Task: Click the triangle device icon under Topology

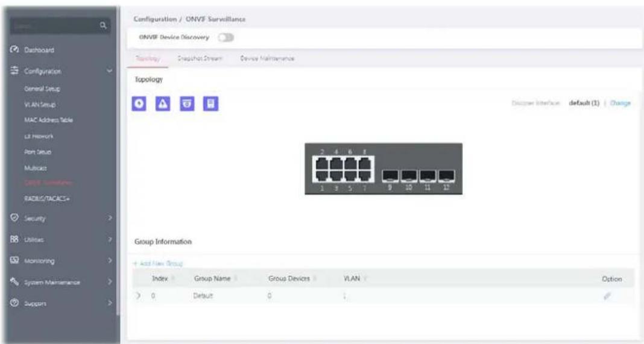Action: click(163, 104)
